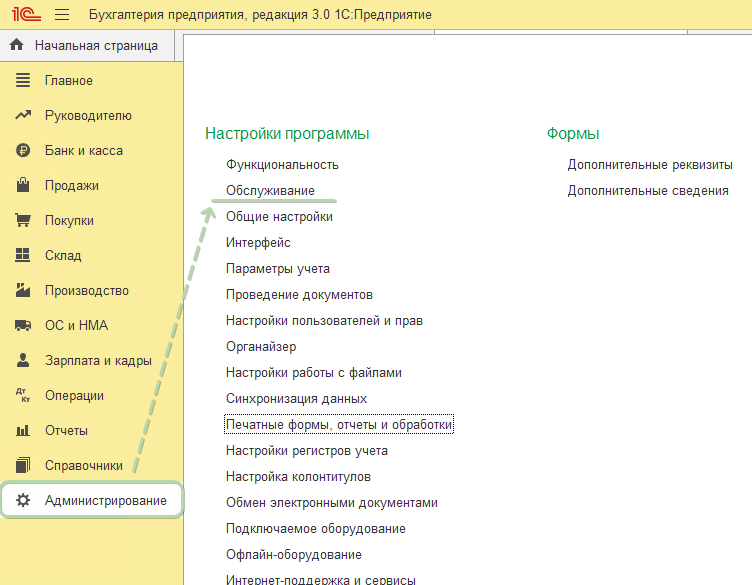The width and height of the screenshot is (752, 585).
Task: Click the Главное list icon
Action: (x=23, y=80)
